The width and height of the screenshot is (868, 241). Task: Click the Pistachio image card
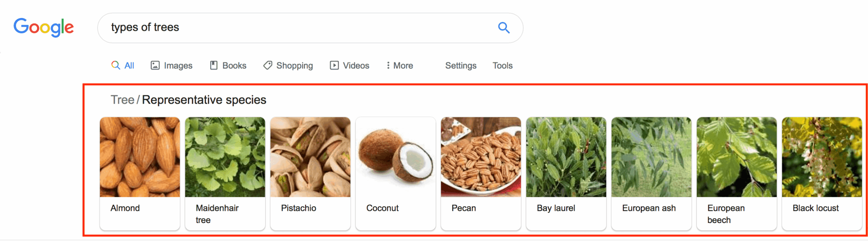(x=310, y=173)
